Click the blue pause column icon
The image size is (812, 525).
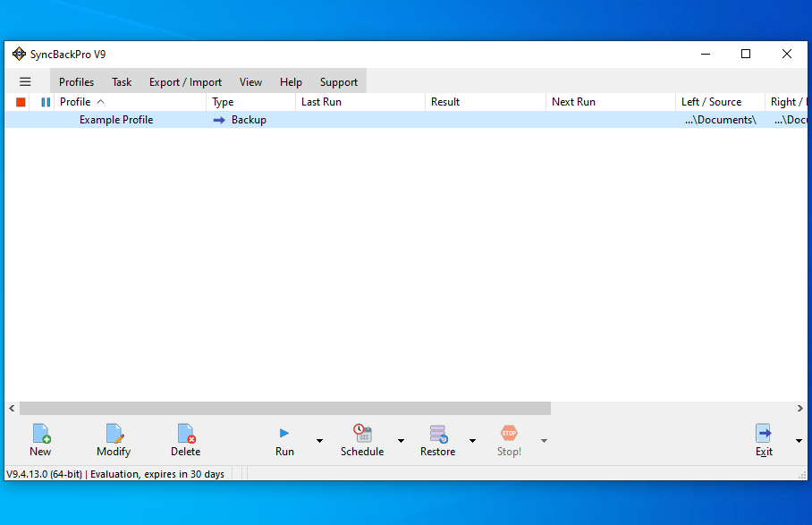46,102
